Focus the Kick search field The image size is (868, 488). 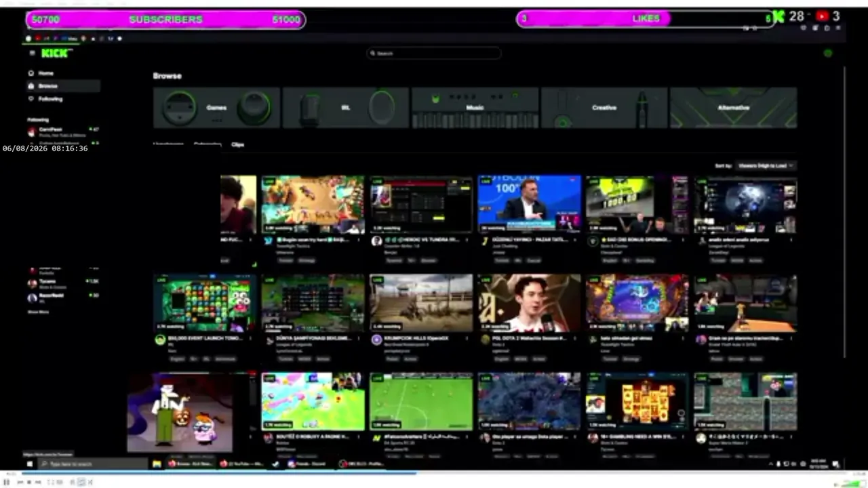(434, 53)
